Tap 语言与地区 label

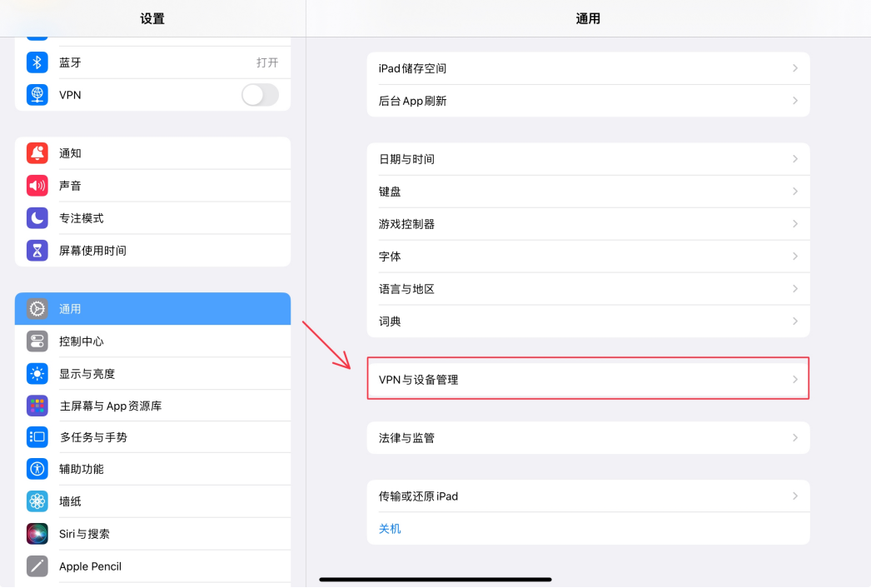click(x=406, y=289)
